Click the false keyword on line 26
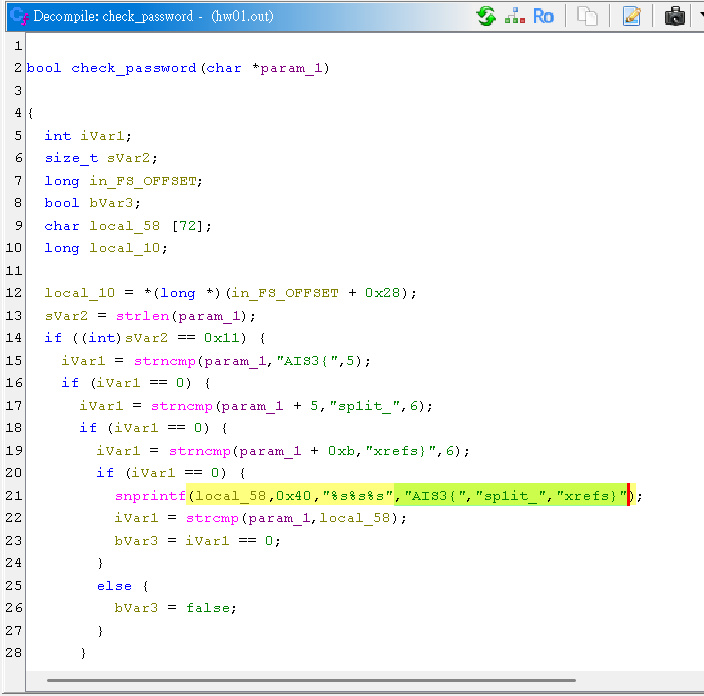 tap(208, 608)
